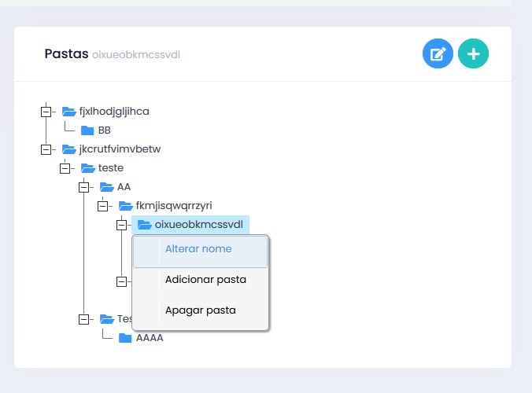The height and width of the screenshot is (393, 532).
Task: Click the AA folder icon
Action: click(107, 187)
